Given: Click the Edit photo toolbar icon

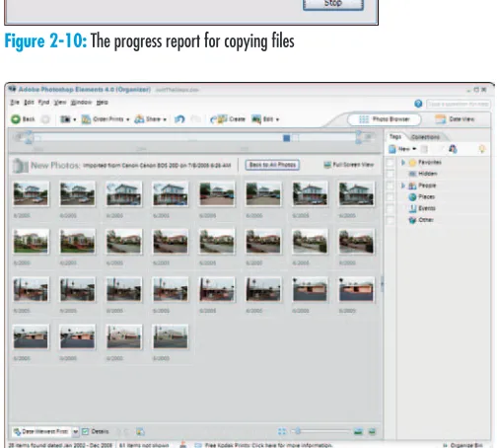Looking at the screenshot, I should (256, 119).
